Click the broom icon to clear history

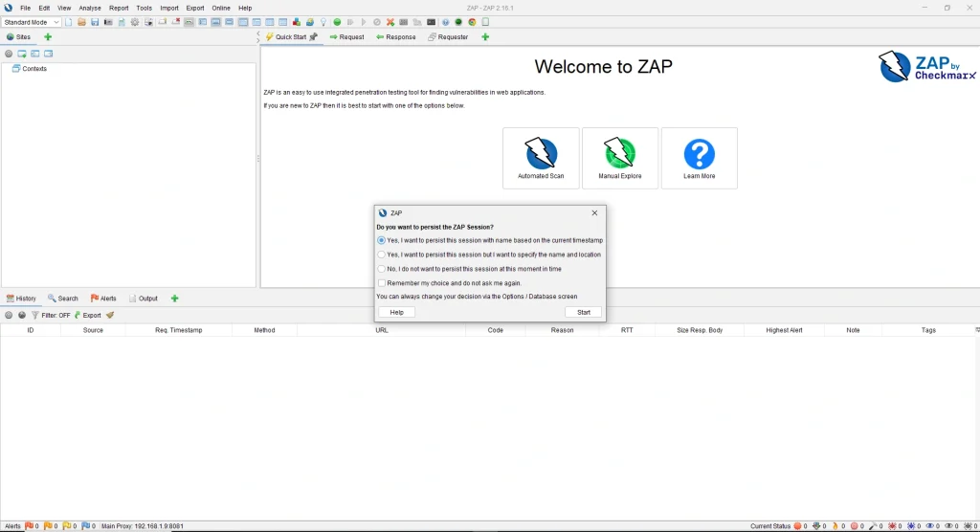point(110,315)
